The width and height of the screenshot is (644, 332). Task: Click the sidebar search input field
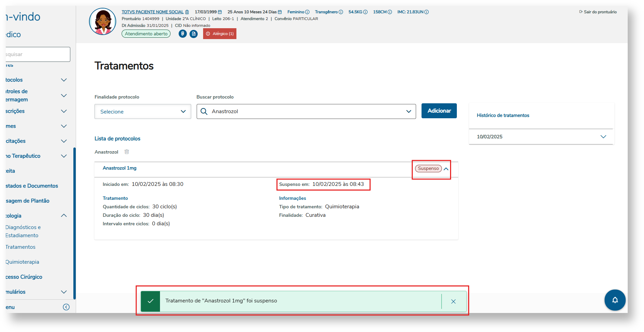(37, 54)
